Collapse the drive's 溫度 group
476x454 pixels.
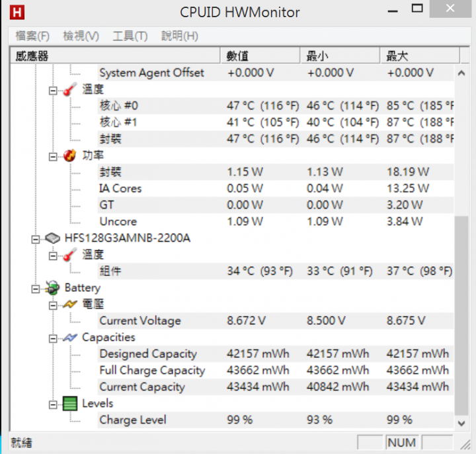coord(53,256)
